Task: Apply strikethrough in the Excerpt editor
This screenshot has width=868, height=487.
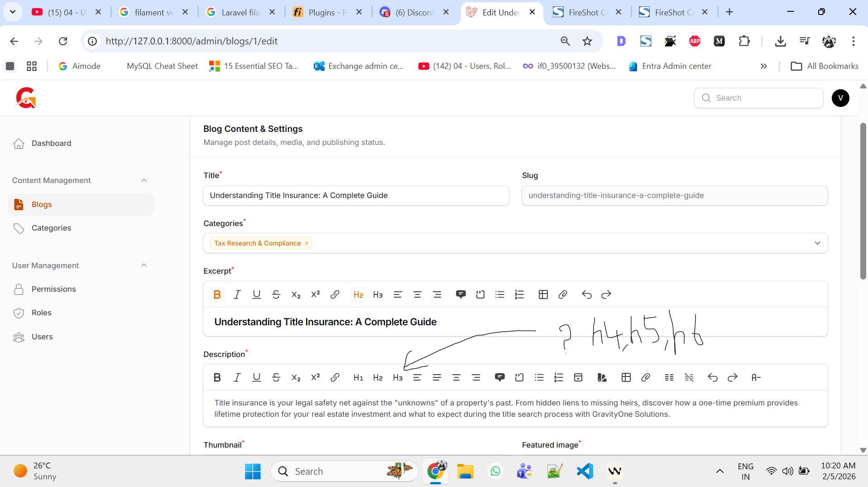Action: tap(276, 294)
